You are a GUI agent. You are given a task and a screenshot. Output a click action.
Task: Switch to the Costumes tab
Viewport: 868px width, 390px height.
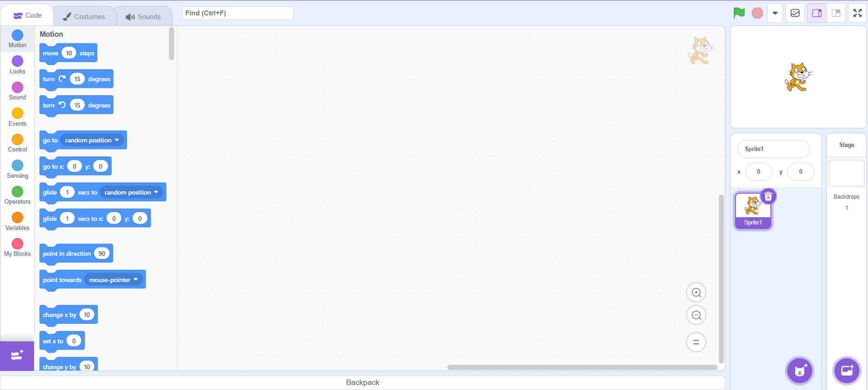click(84, 16)
